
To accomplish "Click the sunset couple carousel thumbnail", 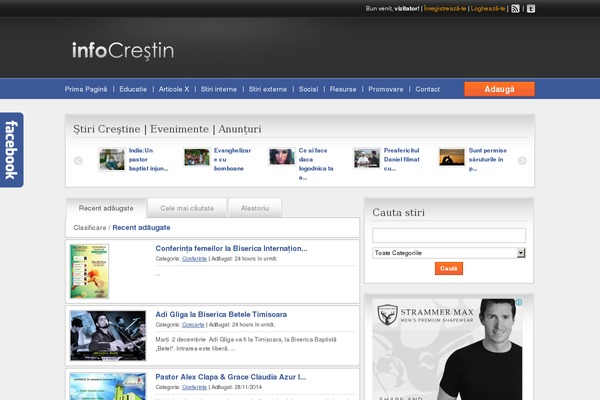I will pyautogui.click(x=452, y=157).
